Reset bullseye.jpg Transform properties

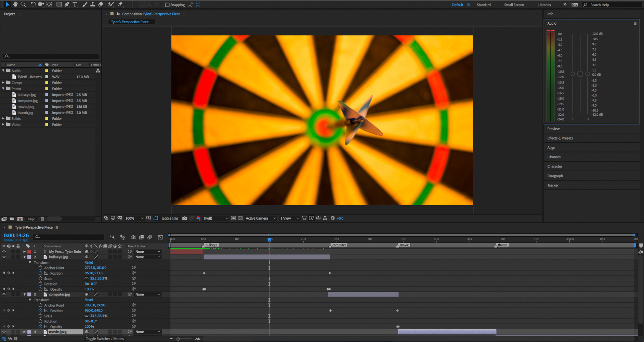[x=89, y=262]
